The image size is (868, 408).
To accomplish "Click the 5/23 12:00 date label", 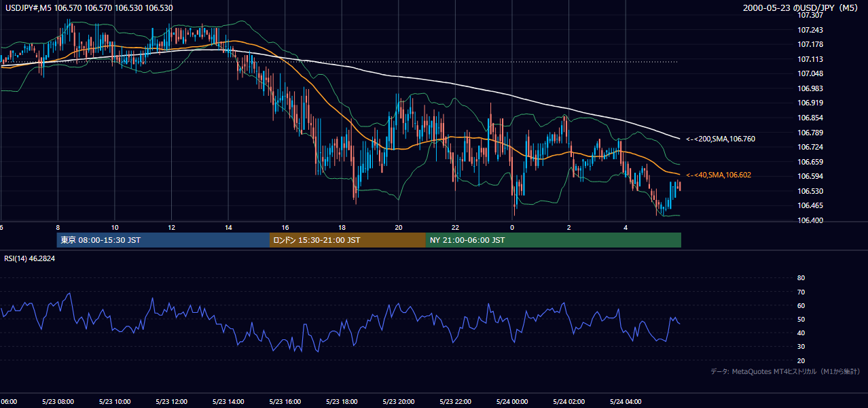I will [x=171, y=402].
